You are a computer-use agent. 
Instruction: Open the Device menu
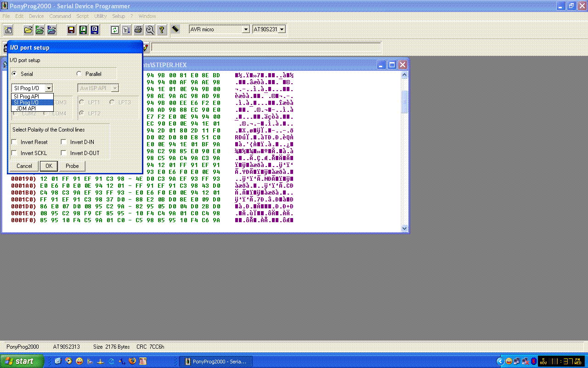(36, 16)
